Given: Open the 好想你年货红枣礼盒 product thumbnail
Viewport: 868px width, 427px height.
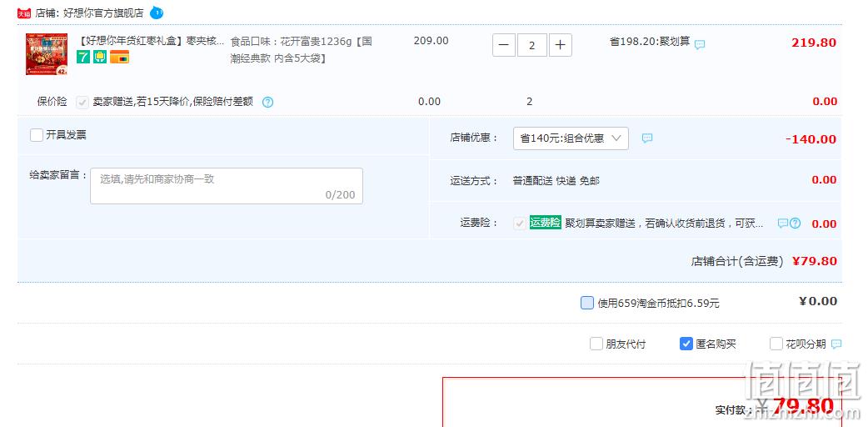Looking at the screenshot, I should 47,53.
